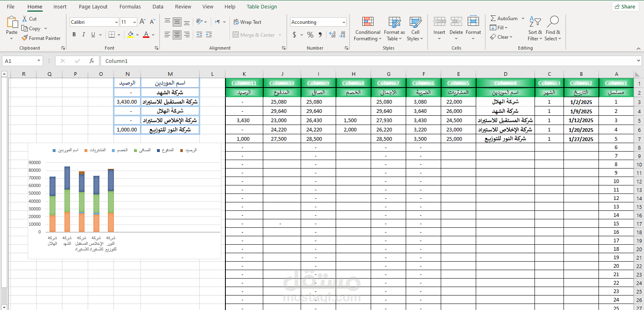
Task: Select the column D header
Action: 506,74
